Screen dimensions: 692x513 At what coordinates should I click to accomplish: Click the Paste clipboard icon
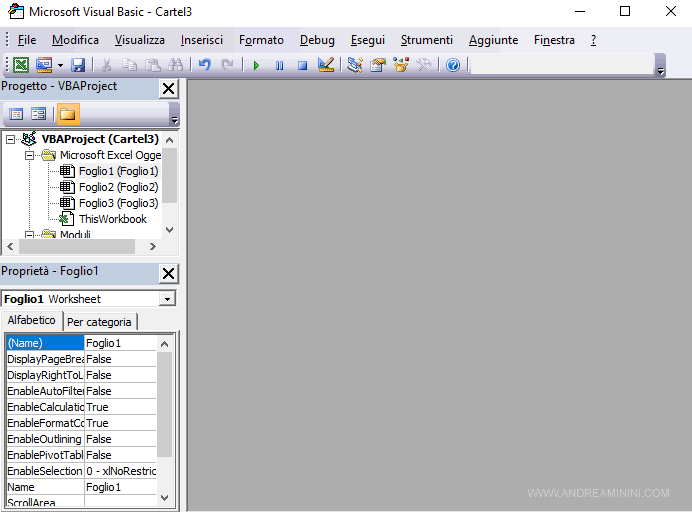coord(153,65)
